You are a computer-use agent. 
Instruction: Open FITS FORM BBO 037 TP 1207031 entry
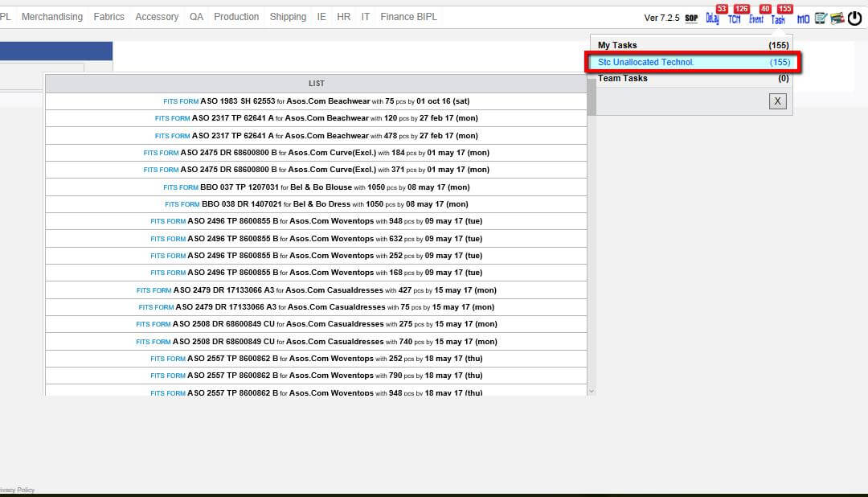click(x=316, y=187)
